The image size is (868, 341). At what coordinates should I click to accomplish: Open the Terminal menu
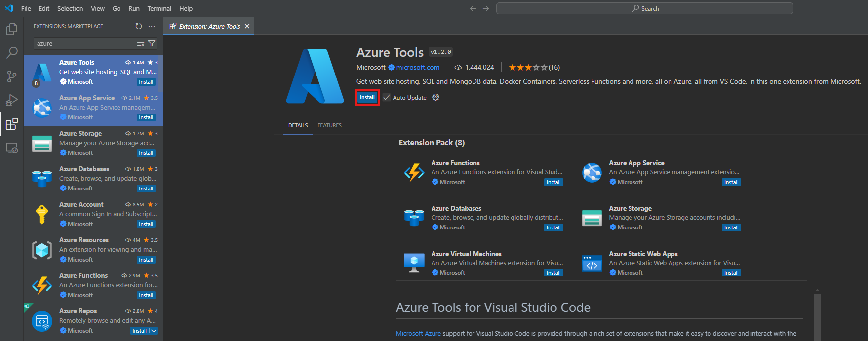tap(159, 8)
